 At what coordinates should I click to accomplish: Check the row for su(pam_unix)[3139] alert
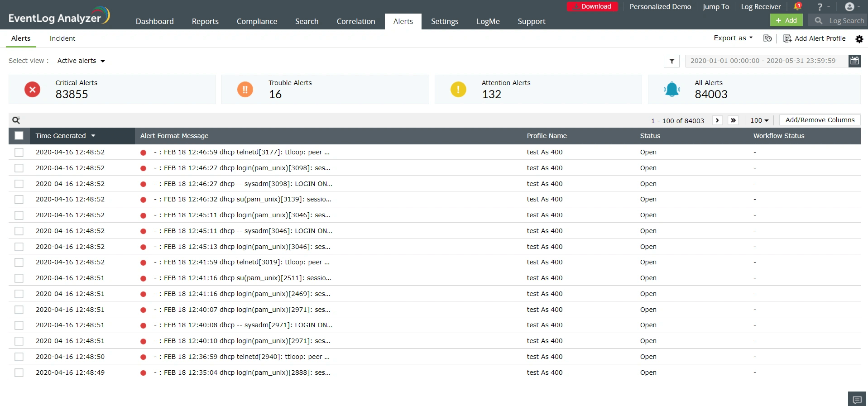(x=19, y=200)
